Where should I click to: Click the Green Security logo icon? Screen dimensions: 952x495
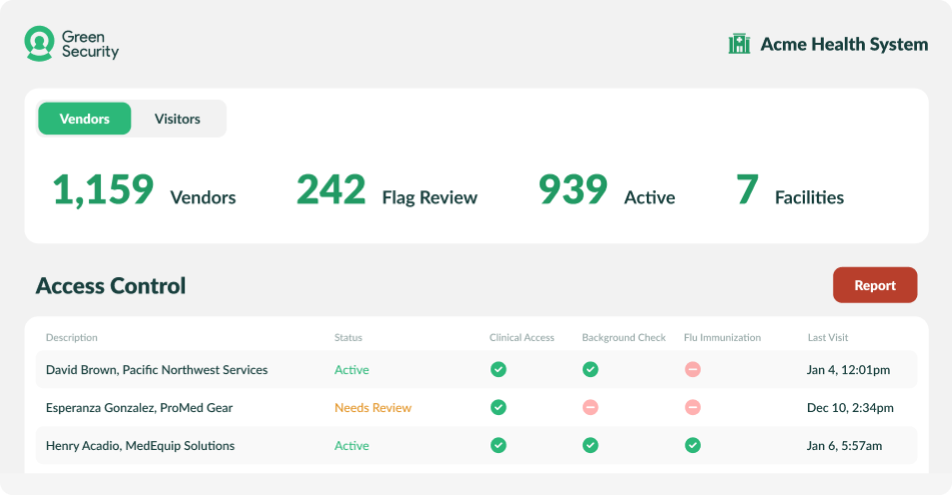pos(39,43)
